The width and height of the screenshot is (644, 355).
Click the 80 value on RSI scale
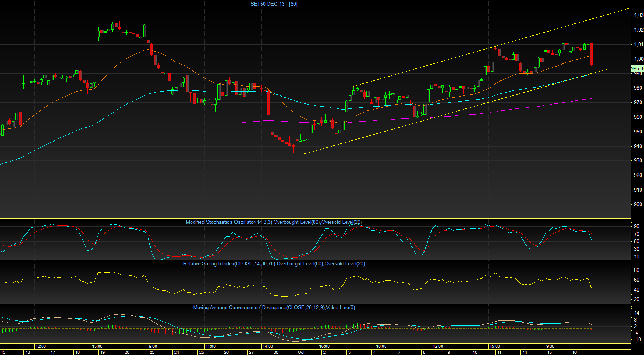tap(637, 270)
